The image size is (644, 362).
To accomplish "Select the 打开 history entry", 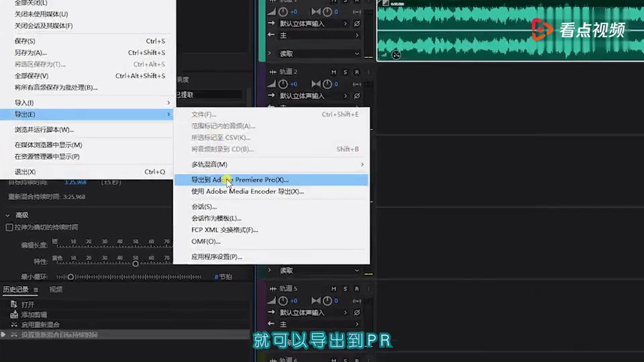I will point(28,304).
